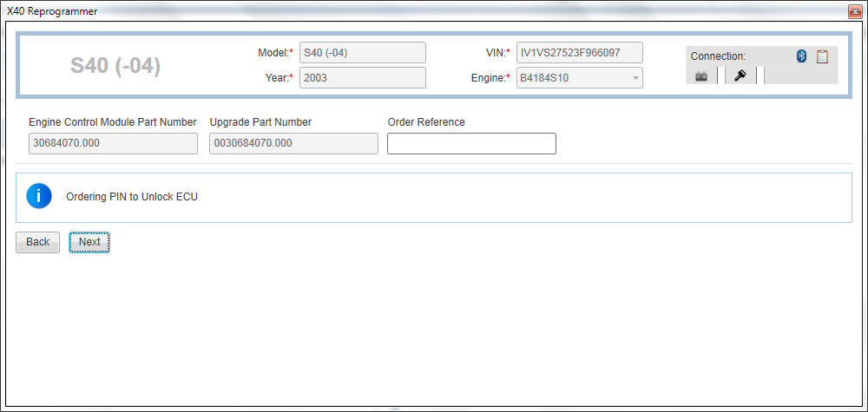Image resolution: width=868 pixels, height=412 pixels.
Task: Click the 'Model:' label
Action: click(276, 53)
